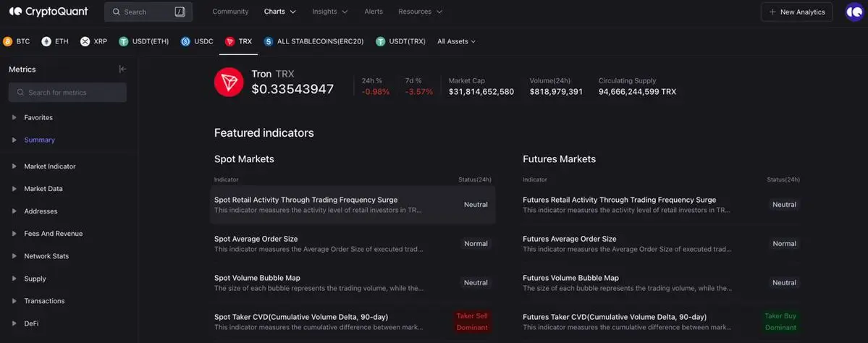The height and width of the screenshot is (343, 868).
Task: Click the magnifier icon in metrics search
Action: [20, 93]
